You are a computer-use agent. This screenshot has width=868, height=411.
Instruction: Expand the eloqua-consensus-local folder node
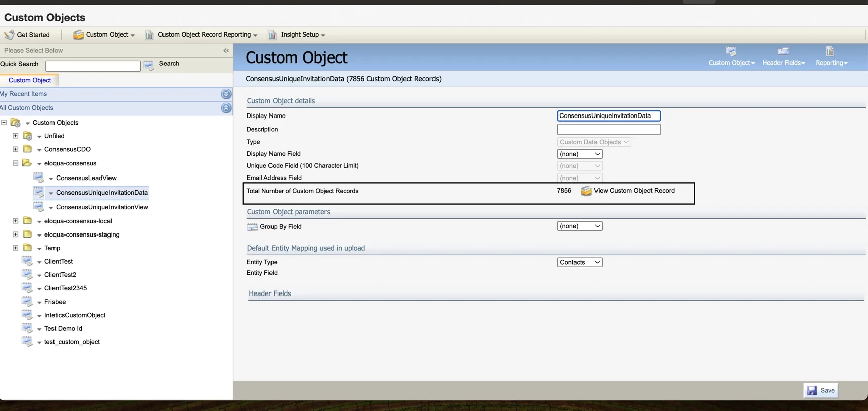click(x=16, y=221)
